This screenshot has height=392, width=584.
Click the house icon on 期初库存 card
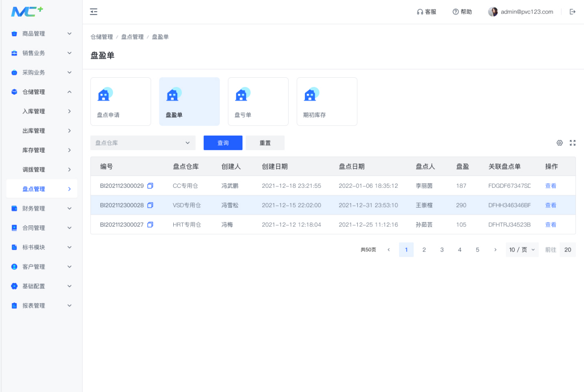point(311,94)
